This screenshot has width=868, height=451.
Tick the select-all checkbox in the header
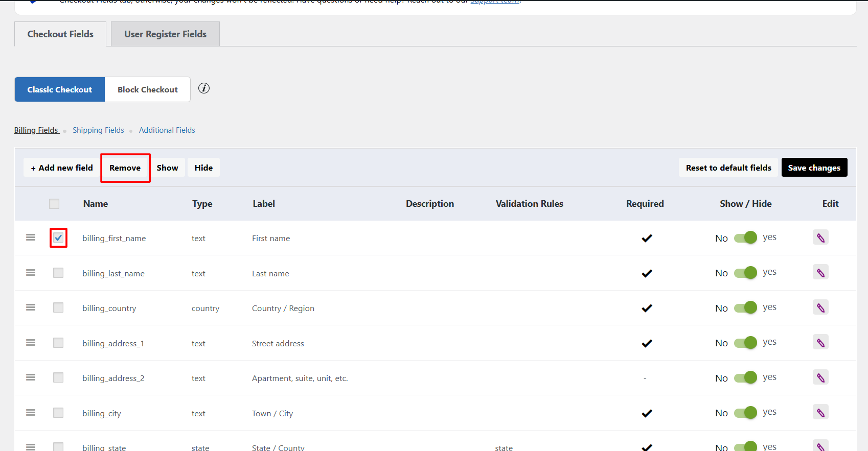click(54, 204)
